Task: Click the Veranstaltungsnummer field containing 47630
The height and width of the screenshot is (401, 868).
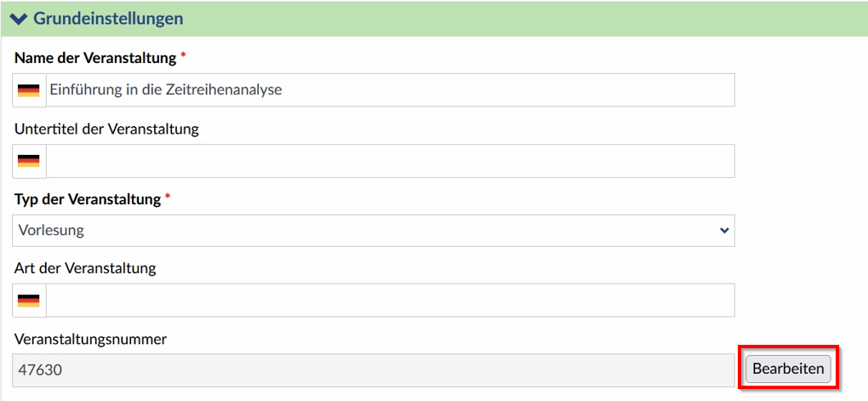Action: [x=374, y=370]
